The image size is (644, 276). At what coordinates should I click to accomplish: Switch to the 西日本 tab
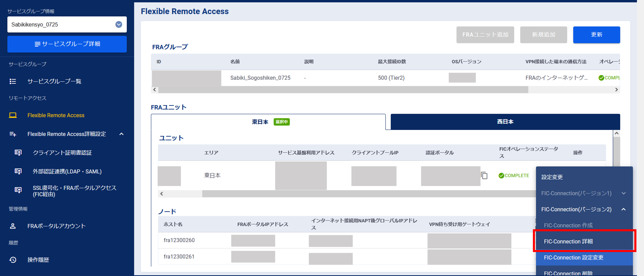click(505, 122)
